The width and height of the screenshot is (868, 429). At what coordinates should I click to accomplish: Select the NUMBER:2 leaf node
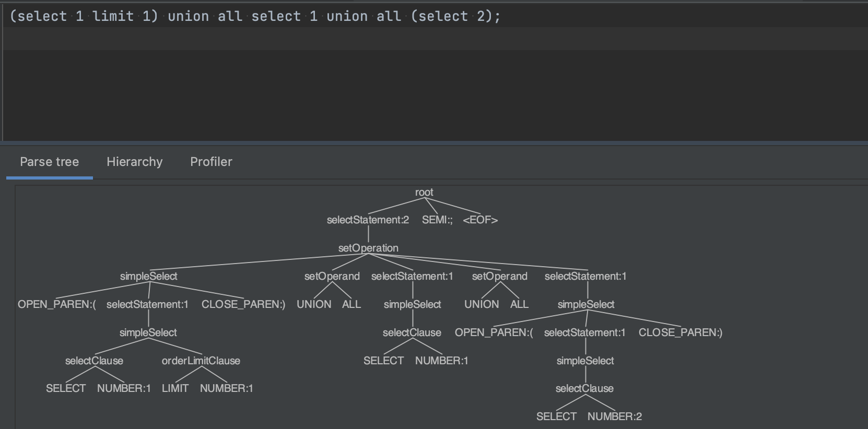click(x=615, y=416)
